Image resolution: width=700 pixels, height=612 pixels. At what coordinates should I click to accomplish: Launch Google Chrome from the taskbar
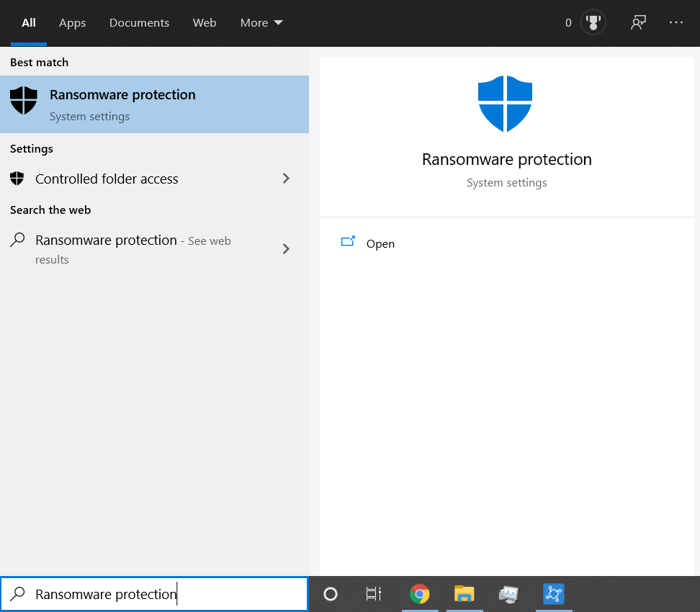coord(420,594)
